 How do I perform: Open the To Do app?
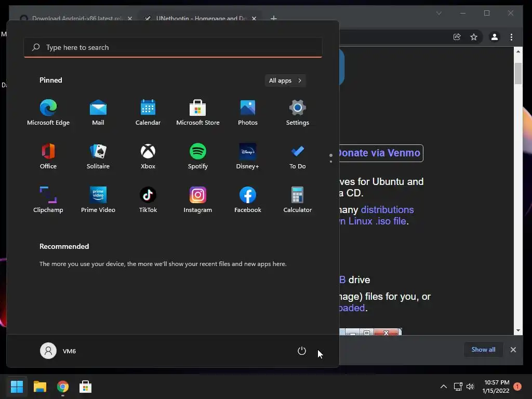[298, 156]
